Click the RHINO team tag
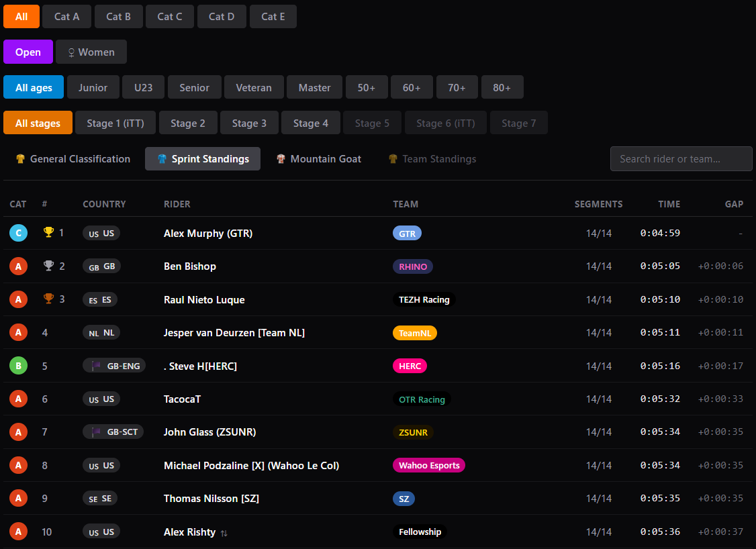The height and width of the screenshot is (549, 756). pos(413,266)
